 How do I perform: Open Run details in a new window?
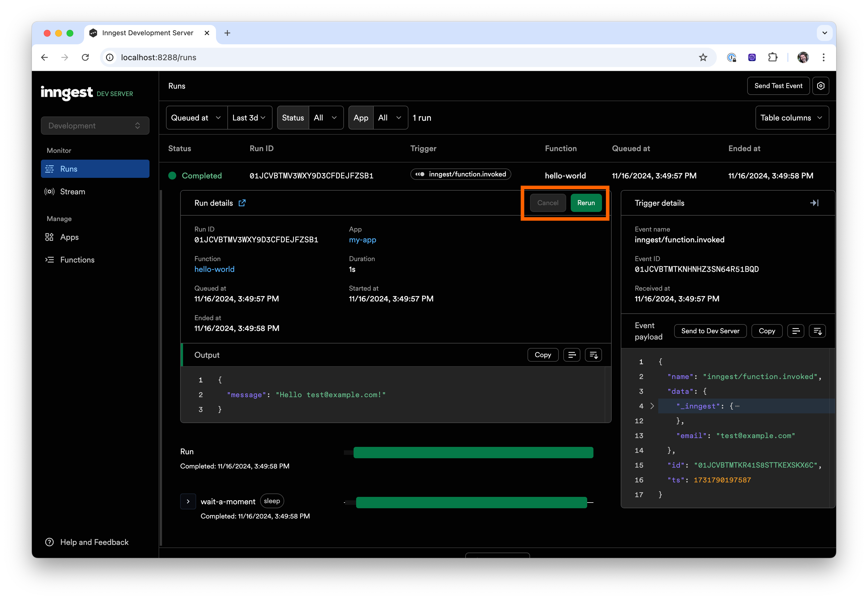[242, 203]
